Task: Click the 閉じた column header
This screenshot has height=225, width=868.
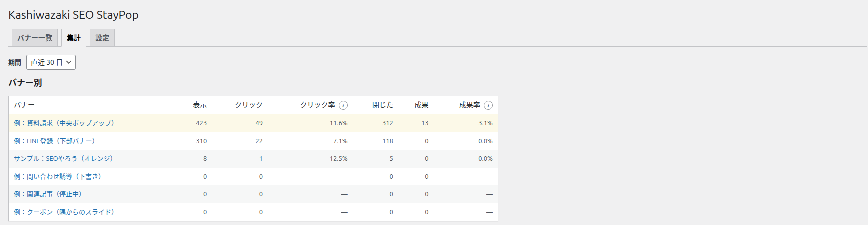Action: tap(383, 105)
